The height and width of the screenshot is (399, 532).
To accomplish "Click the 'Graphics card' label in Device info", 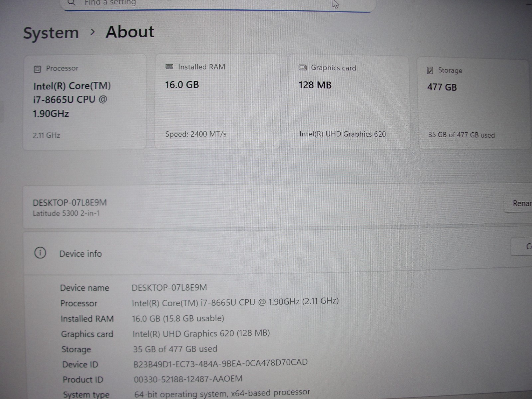I will tap(87, 334).
